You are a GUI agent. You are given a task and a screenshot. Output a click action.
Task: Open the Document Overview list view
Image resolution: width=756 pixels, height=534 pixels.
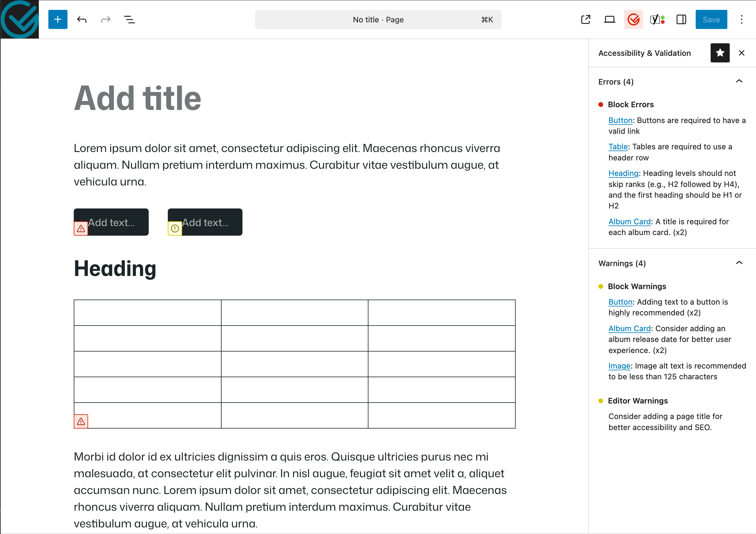point(129,19)
